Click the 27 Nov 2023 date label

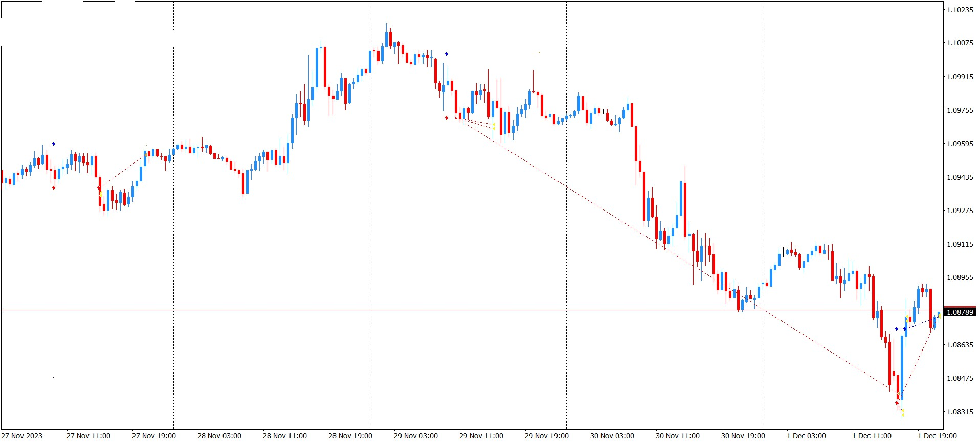[x=22, y=436]
